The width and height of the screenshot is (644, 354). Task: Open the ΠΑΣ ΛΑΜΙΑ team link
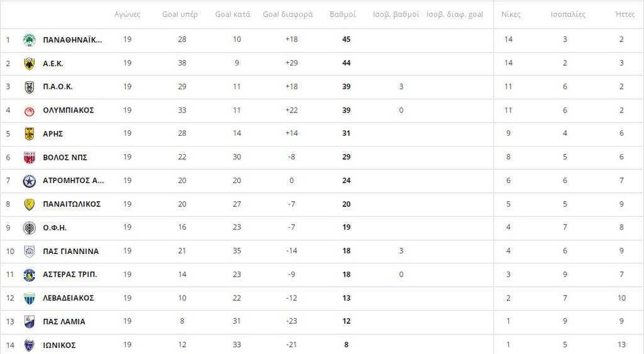(64, 321)
